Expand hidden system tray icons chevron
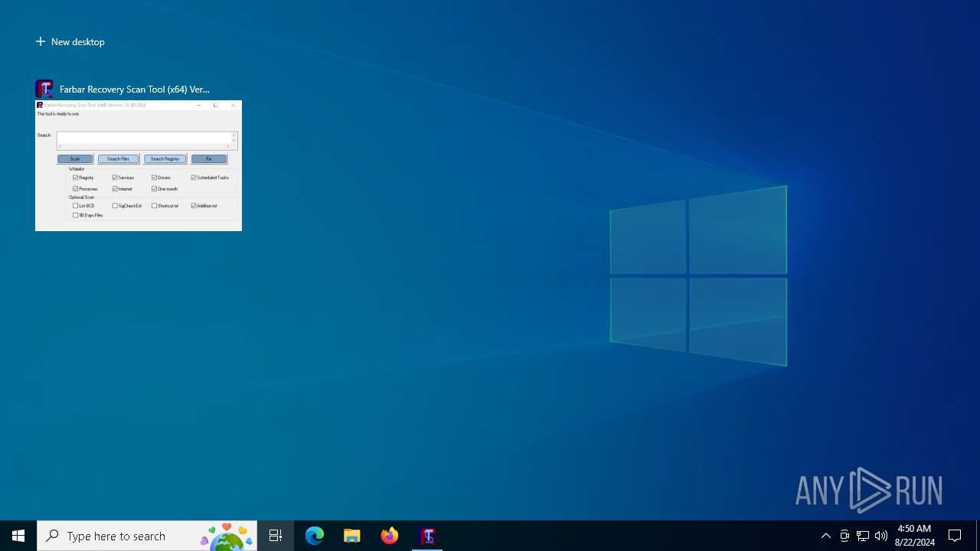The image size is (980, 551). tap(826, 536)
